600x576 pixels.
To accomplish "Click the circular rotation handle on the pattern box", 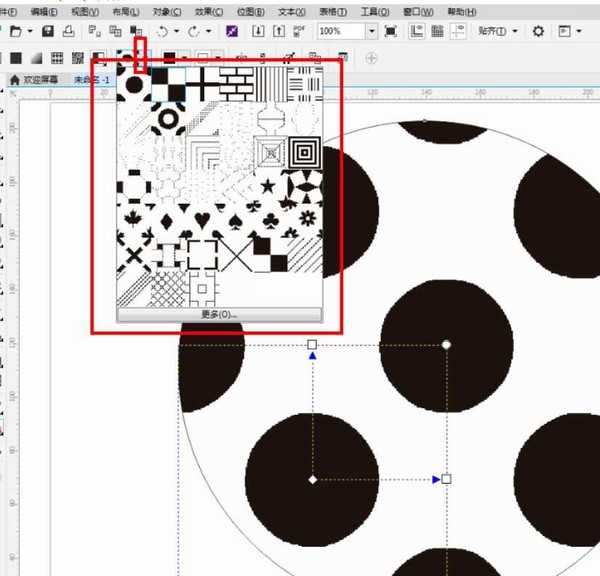I will (x=446, y=344).
